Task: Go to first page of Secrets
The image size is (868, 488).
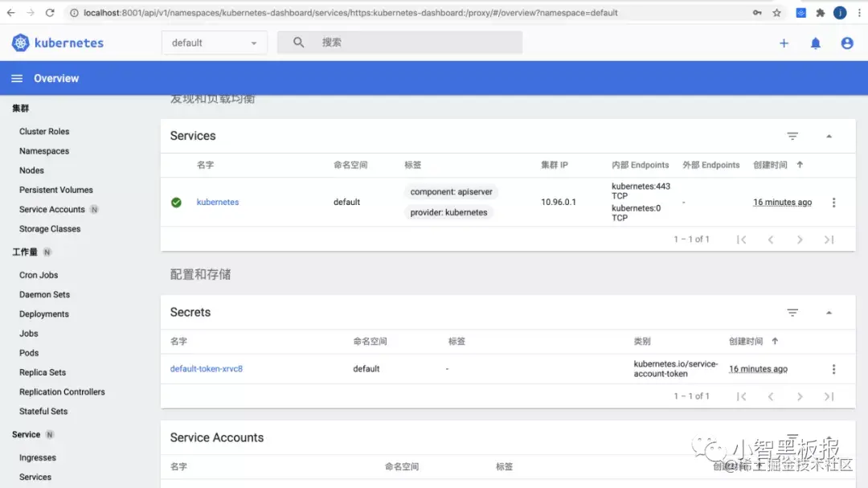Action: 742,396
